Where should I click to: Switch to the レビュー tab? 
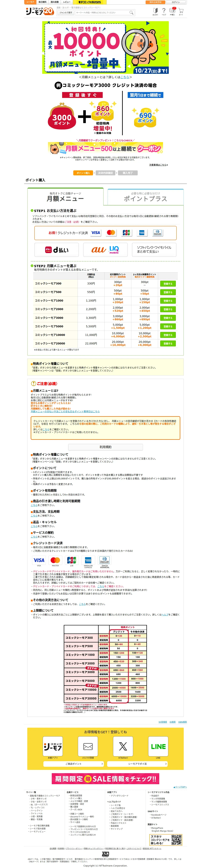point(67,2)
